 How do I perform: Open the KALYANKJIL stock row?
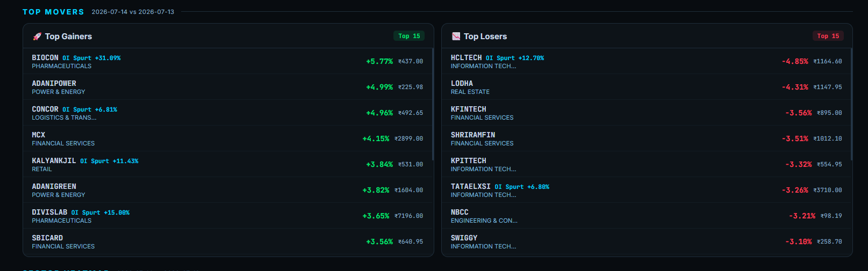(227, 164)
